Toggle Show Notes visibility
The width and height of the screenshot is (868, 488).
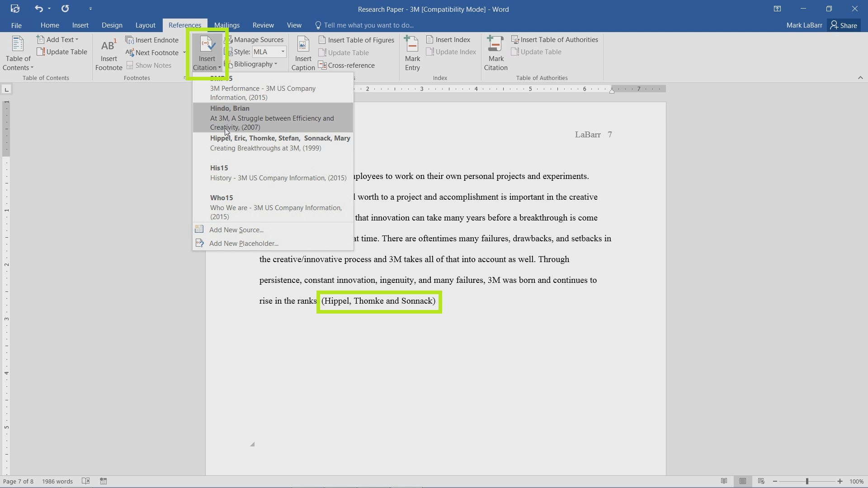(147, 65)
